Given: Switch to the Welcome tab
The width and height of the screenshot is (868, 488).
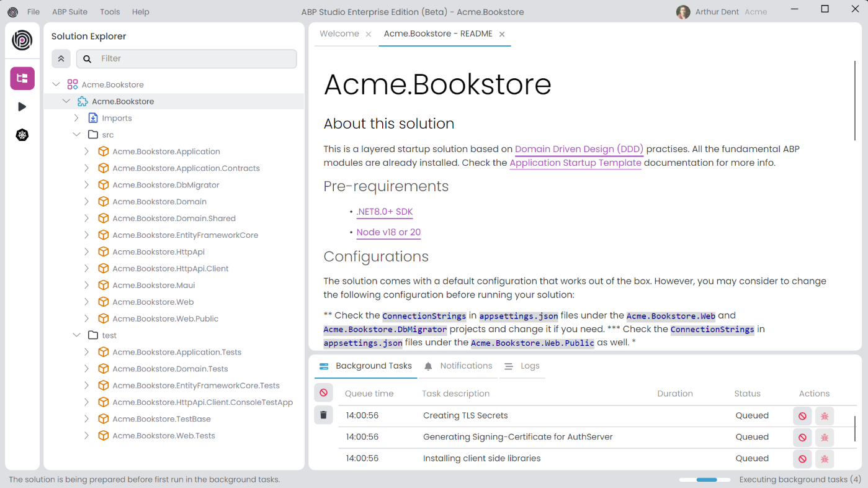Looking at the screenshot, I should [339, 34].
